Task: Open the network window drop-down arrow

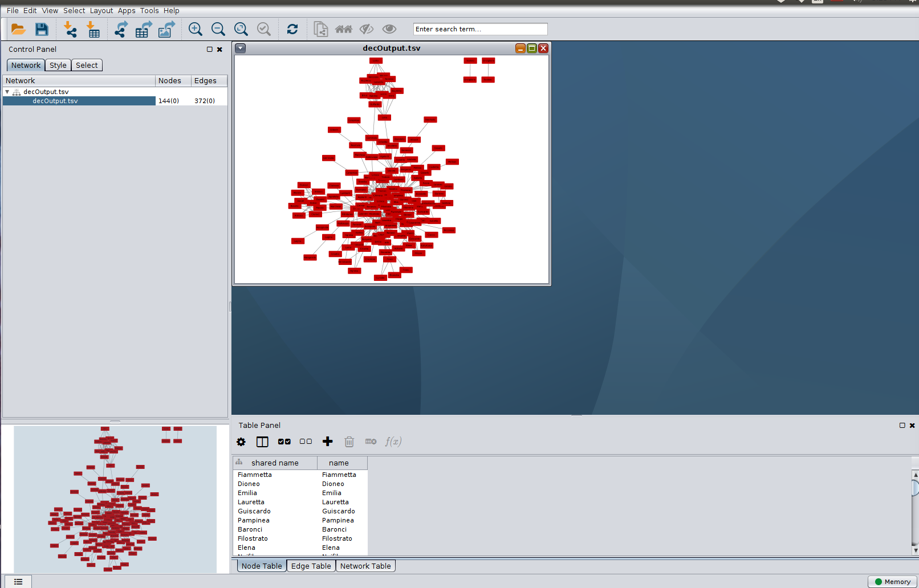Action: pos(240,48)
